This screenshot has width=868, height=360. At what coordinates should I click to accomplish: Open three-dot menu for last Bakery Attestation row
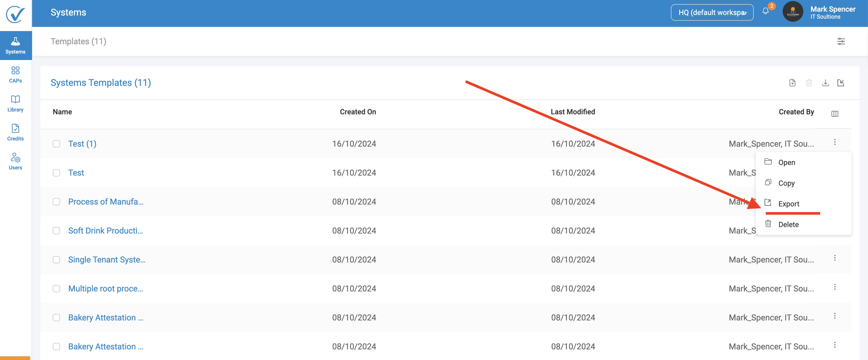click(835, 345)
